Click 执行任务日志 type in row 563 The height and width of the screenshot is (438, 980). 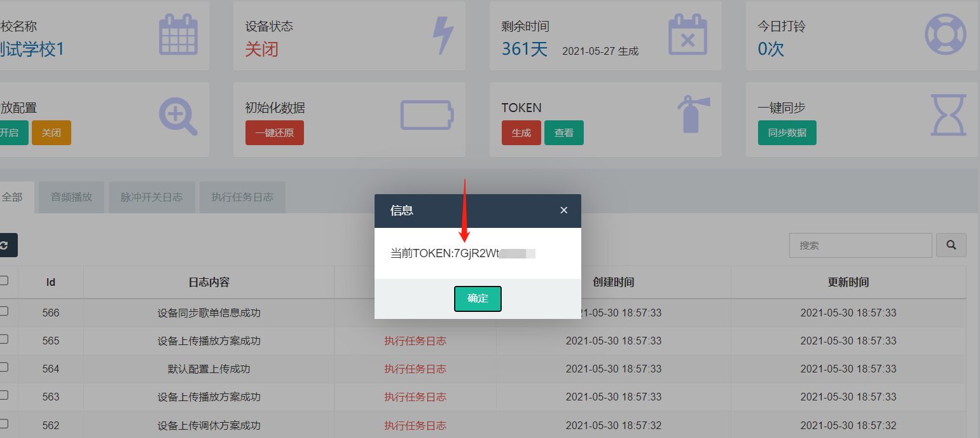415,397
